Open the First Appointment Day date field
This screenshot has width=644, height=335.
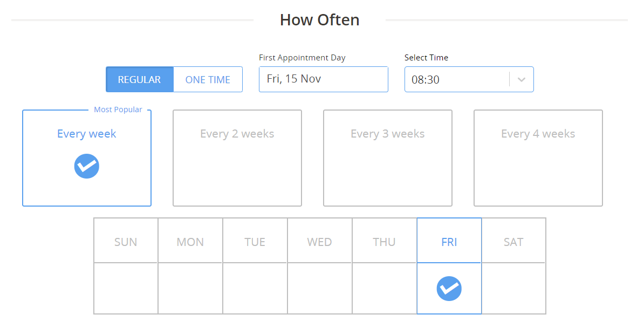tap(324, 79)
